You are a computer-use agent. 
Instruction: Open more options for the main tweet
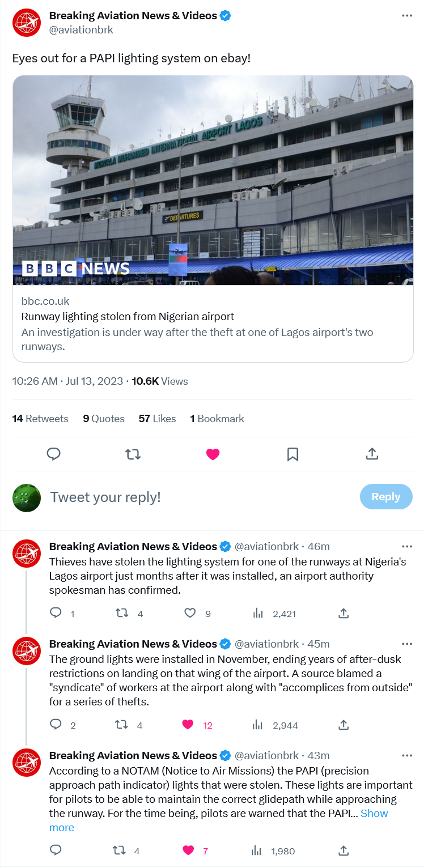click(x=406, y=16)
